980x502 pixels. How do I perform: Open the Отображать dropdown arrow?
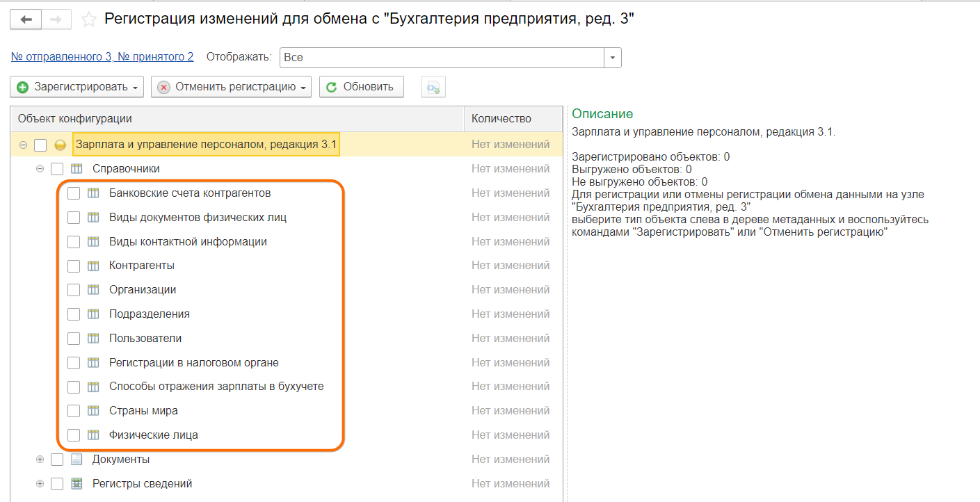[x=613, y=58]
